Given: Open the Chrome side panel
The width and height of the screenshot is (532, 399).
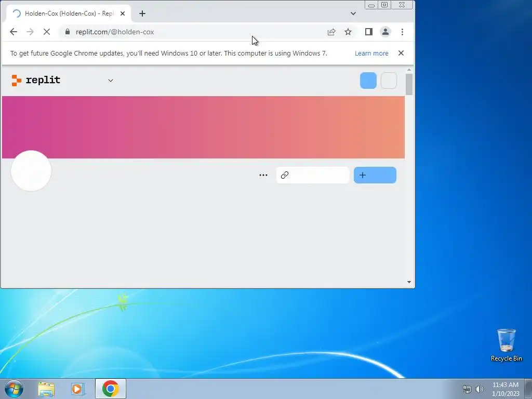Looking at the screenshot, I should click(369, 32).
